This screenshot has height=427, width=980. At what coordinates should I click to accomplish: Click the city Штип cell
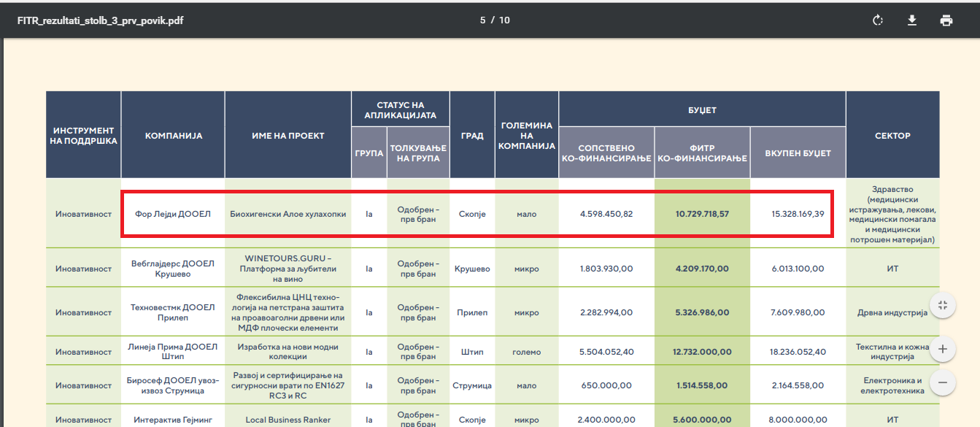tap(472, 352)
